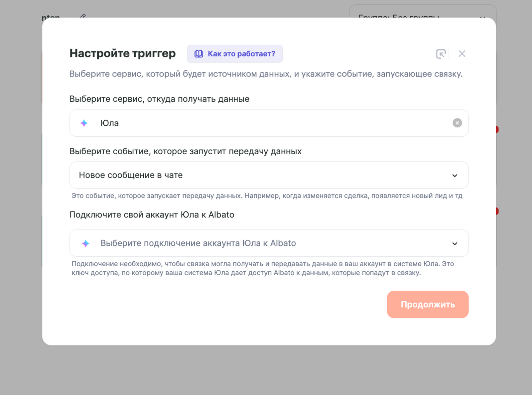Click the "Группа: Без группы" selector text
The width and height of the screenshot is (532, 395).
399,16
